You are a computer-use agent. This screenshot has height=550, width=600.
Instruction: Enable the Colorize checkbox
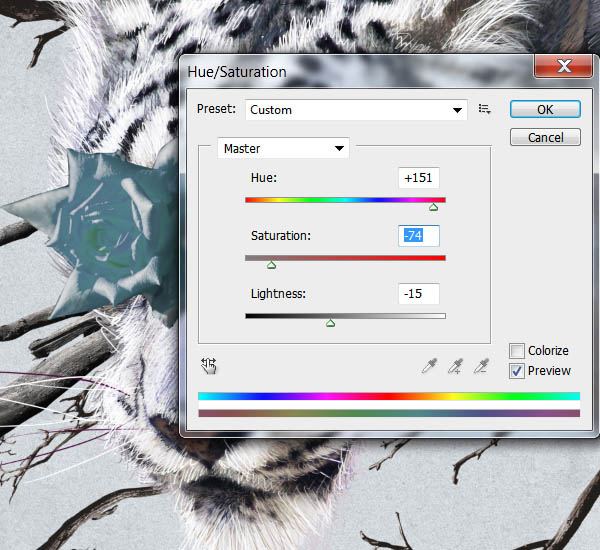(x=517, y=351)
